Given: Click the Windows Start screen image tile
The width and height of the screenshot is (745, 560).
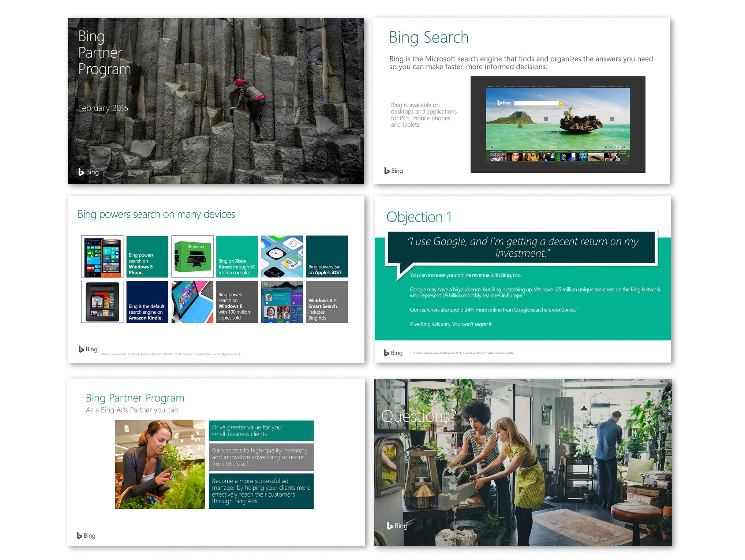Looking at the screenshot, I should [x=282, y=302].
